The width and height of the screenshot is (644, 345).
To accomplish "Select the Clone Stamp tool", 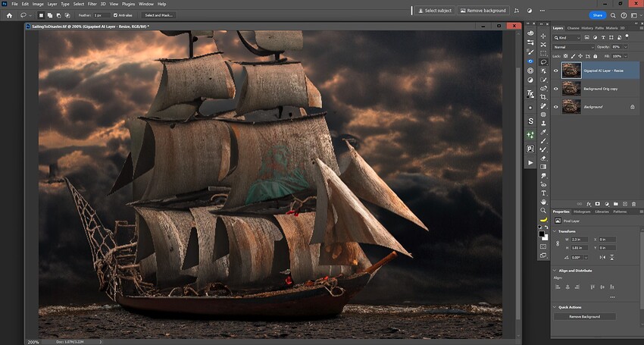I will pyautogui.click(x=543, y=124).
